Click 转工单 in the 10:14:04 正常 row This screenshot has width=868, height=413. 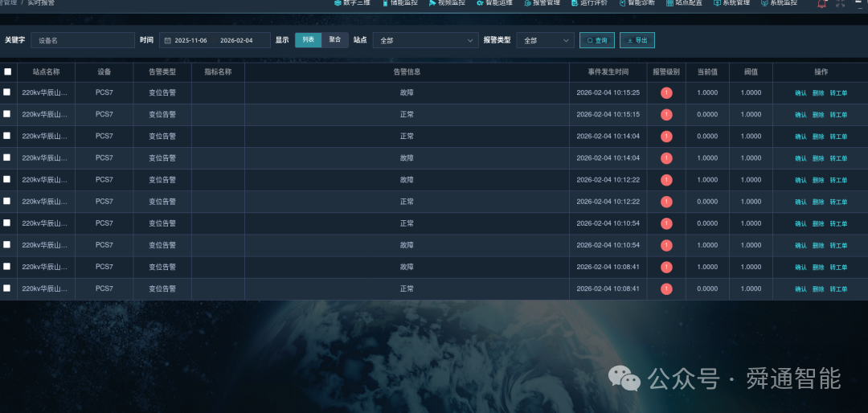(x=838, y=137)
